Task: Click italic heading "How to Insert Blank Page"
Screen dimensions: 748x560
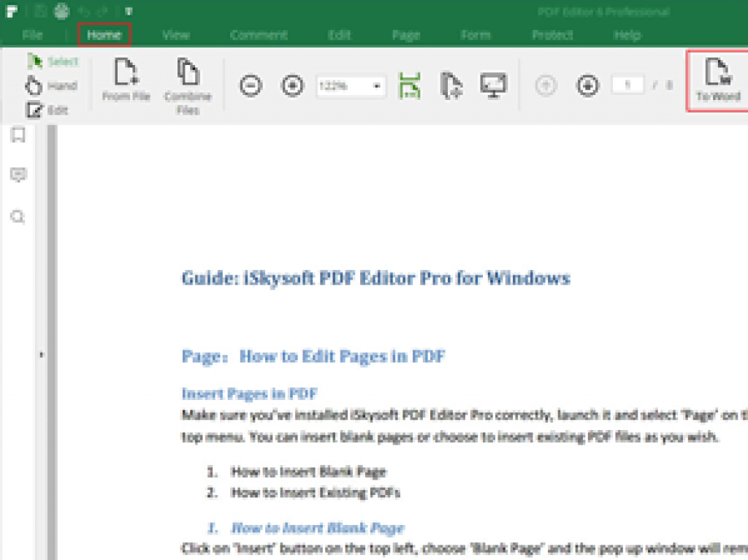Action: (x=318, y=528)
